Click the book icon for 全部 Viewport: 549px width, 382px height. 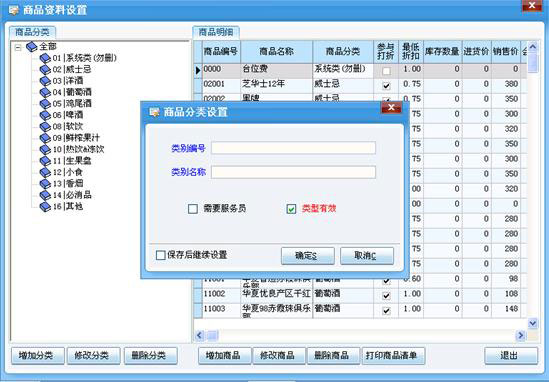pos(32,47)
